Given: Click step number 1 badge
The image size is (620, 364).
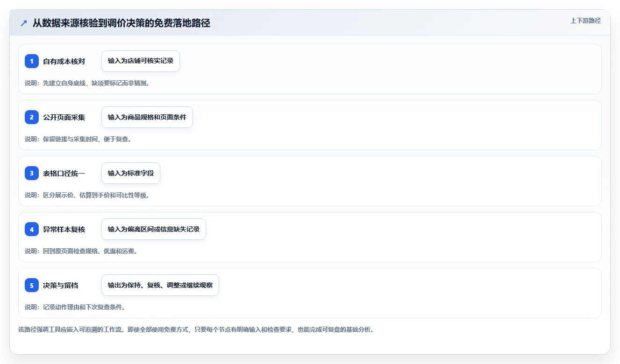Looking at the screenshot, I should [x=32, y=61].
